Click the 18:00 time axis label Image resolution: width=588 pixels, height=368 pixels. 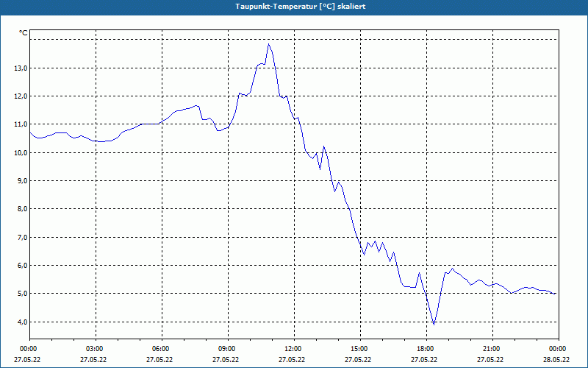coord(426,349)
